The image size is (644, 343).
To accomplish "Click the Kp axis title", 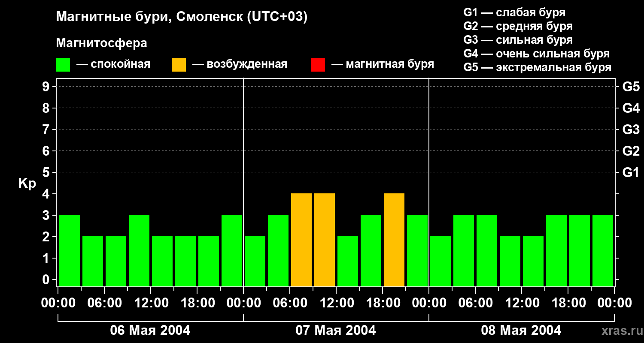I will pyautogui.click(x=27, y=184).
